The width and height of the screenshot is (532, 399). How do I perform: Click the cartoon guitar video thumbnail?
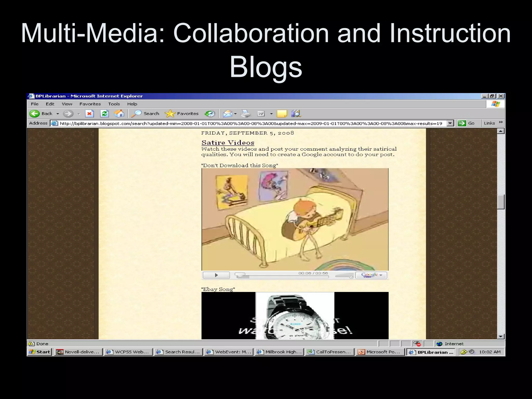tap(295, 220)
